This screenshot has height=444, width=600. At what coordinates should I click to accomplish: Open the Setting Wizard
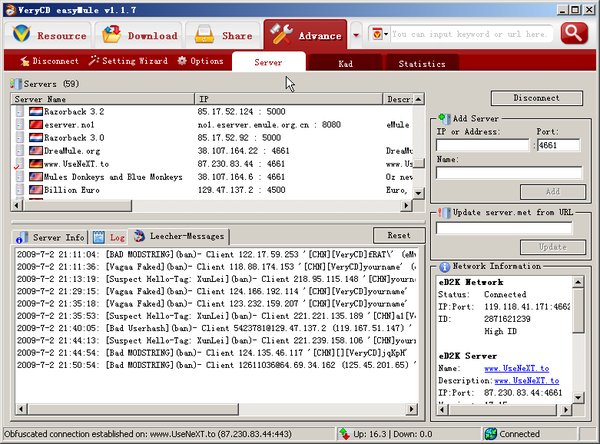128,61
